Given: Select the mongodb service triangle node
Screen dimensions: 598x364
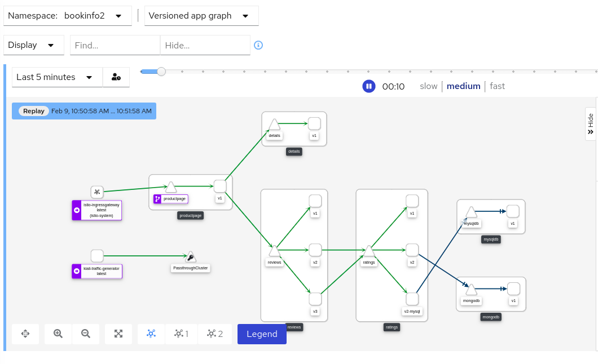Looking at the screenshot, I should [472, 290].
